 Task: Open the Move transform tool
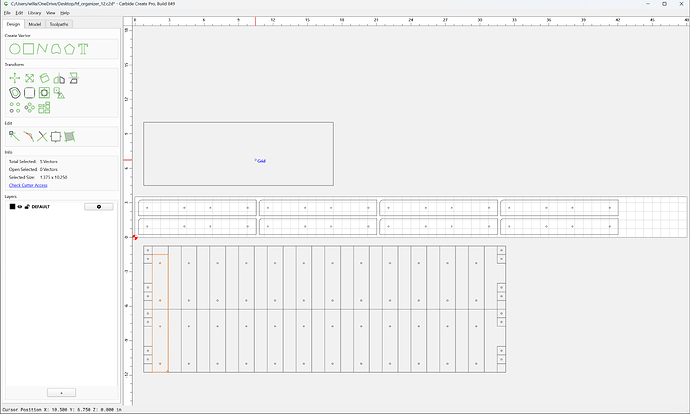click(x=15, y=78)
